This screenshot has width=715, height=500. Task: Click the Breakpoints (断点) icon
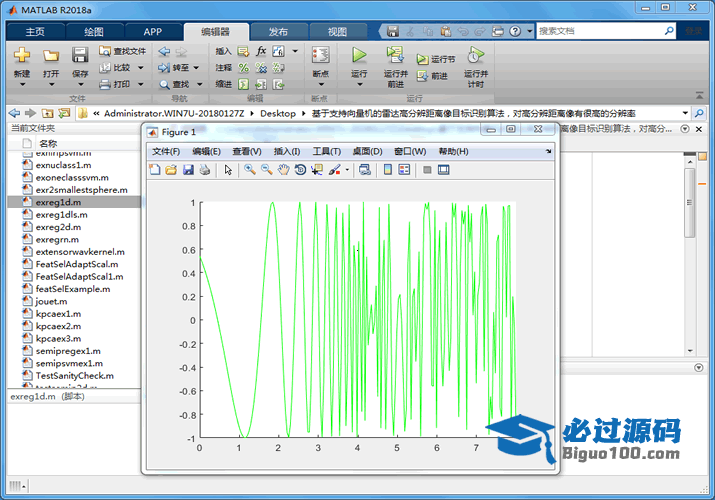point(321,55)
